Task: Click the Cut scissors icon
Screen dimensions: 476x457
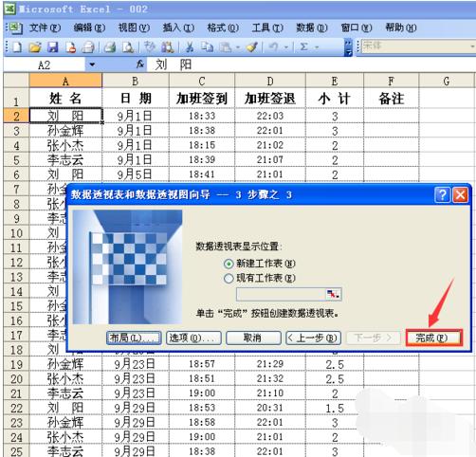Action: pos(190,47)
